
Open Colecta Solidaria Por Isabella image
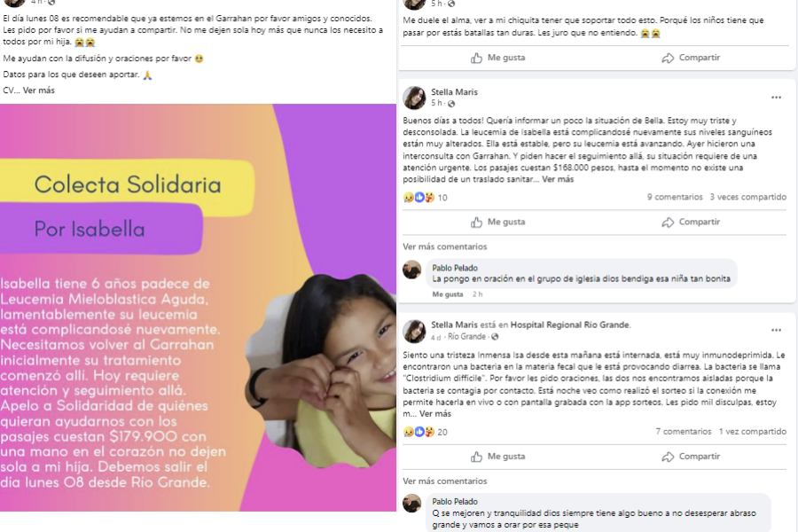tap(198, 308)
